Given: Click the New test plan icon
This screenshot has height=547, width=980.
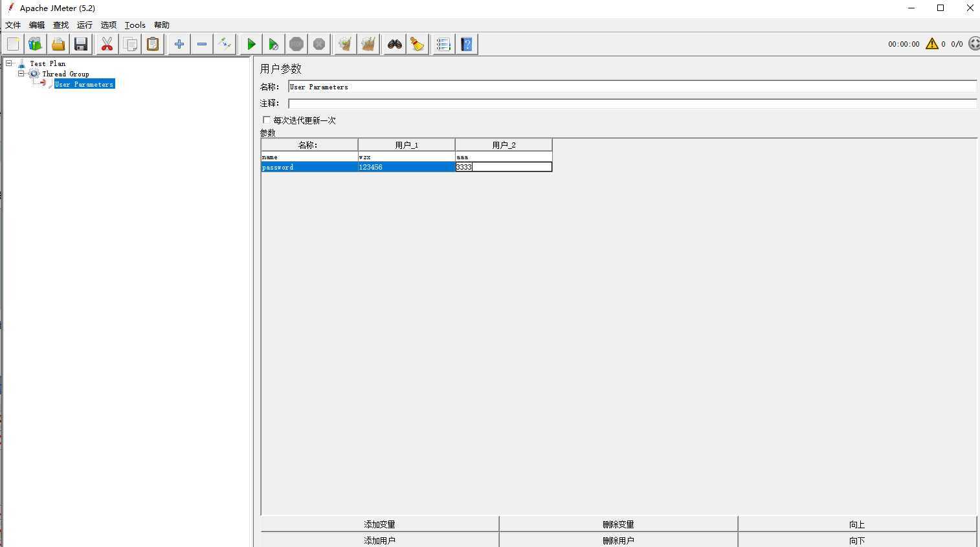Looking at the screenshot, I should [13, 44].
